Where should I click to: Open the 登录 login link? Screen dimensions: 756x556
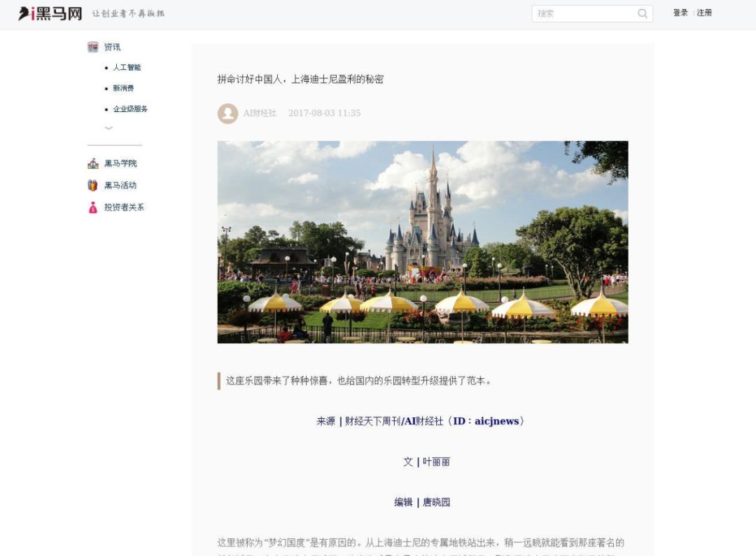(x=680, y=13)
